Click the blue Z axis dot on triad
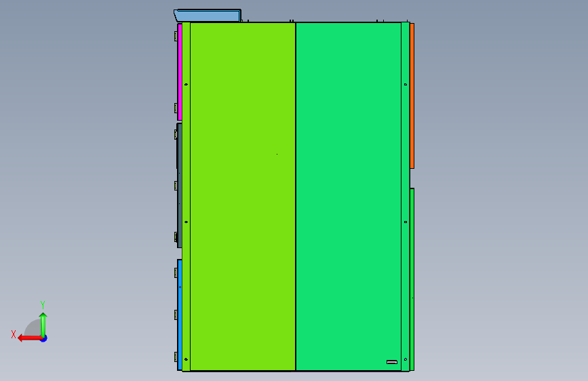Viewport: 588px width, 381px height. 44,339
